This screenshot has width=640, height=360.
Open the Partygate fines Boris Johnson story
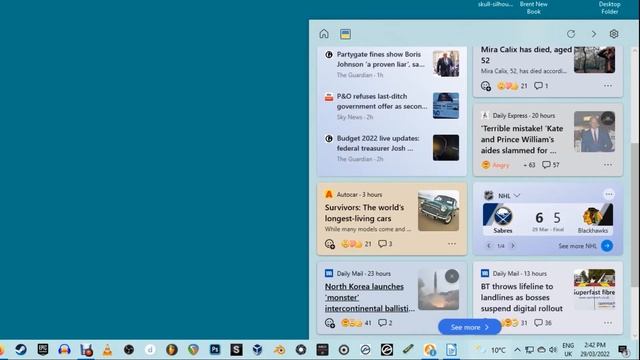[x=380, y=60]
